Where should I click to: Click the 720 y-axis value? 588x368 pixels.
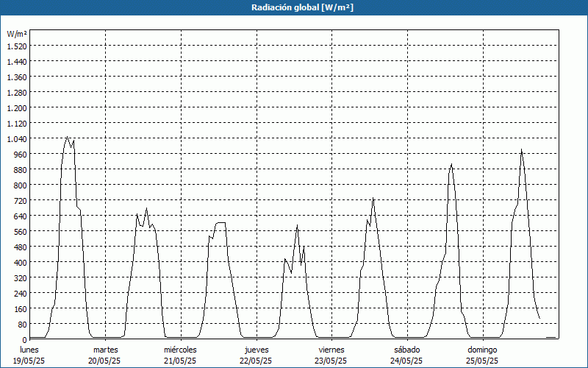click(x=21, y=201)
